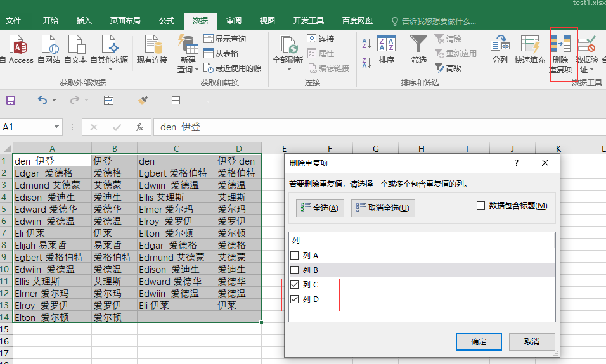Open help in Remove Duplicates dialog

[x=517, y=163]
